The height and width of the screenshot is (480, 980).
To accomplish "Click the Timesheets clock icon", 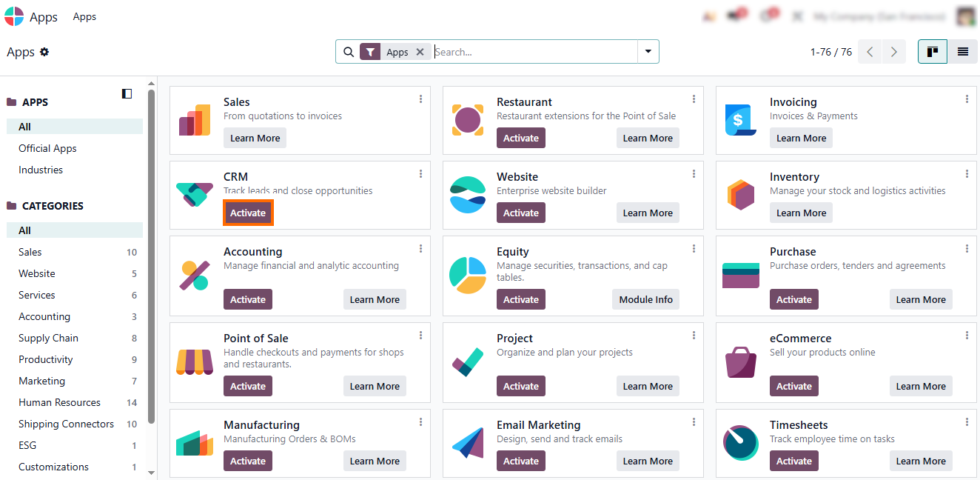I will pos(741,443).
